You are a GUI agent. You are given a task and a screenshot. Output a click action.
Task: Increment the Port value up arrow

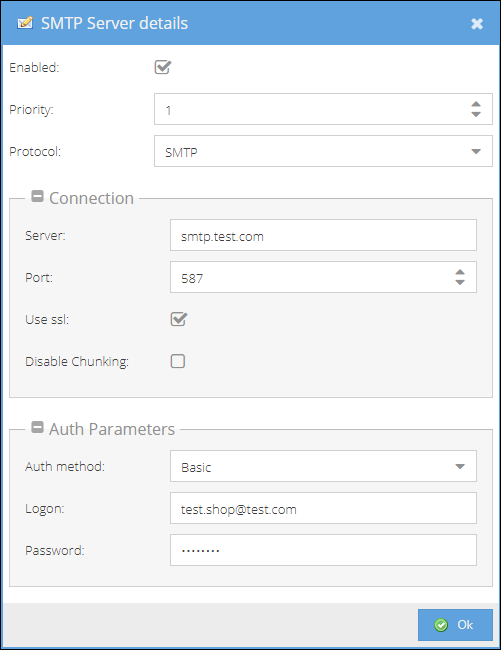pyautogui.click(x=460, y=272)
